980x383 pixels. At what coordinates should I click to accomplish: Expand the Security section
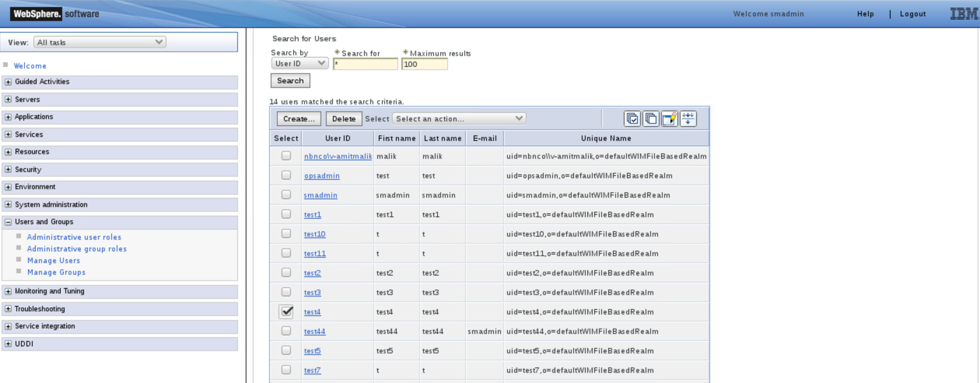[8, 169]
